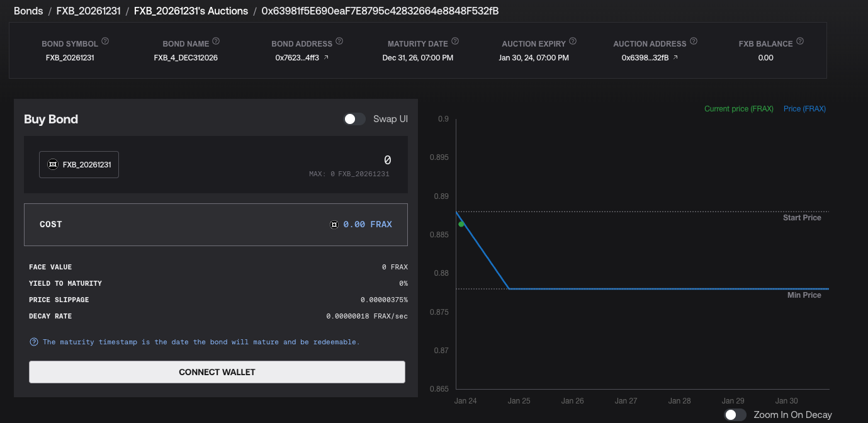
Task: Open FXB_20261231 breadcrumb link
Action: [x=88, y=11]
